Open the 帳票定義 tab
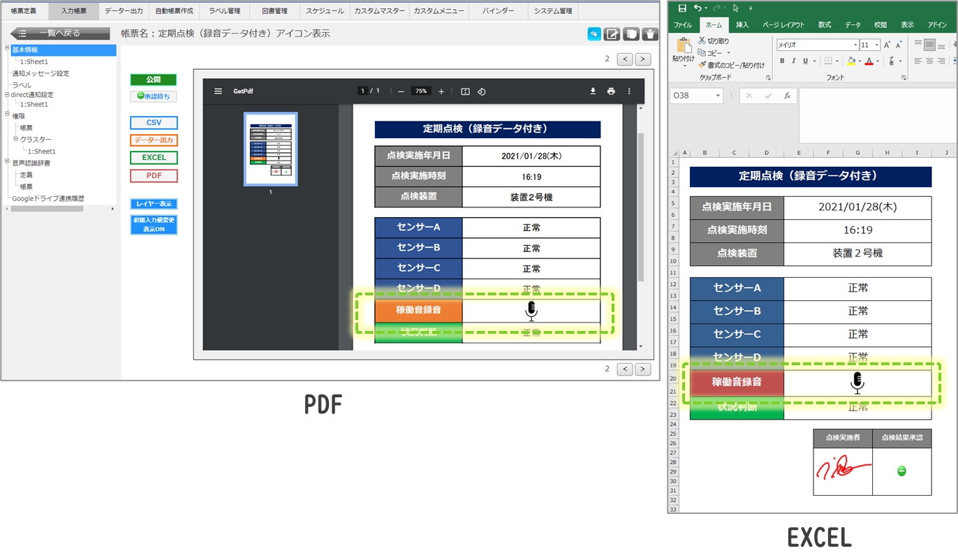 click(24, 11)
